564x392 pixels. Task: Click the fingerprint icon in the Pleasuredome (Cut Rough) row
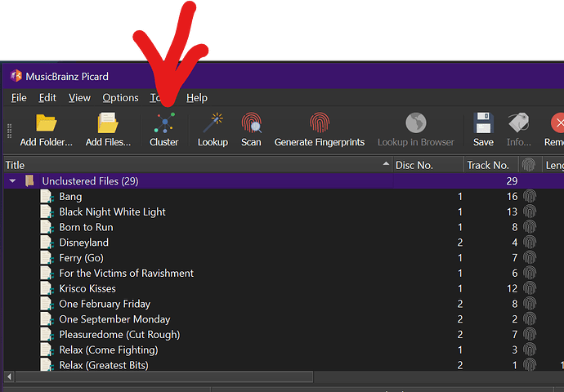(530, 334)
